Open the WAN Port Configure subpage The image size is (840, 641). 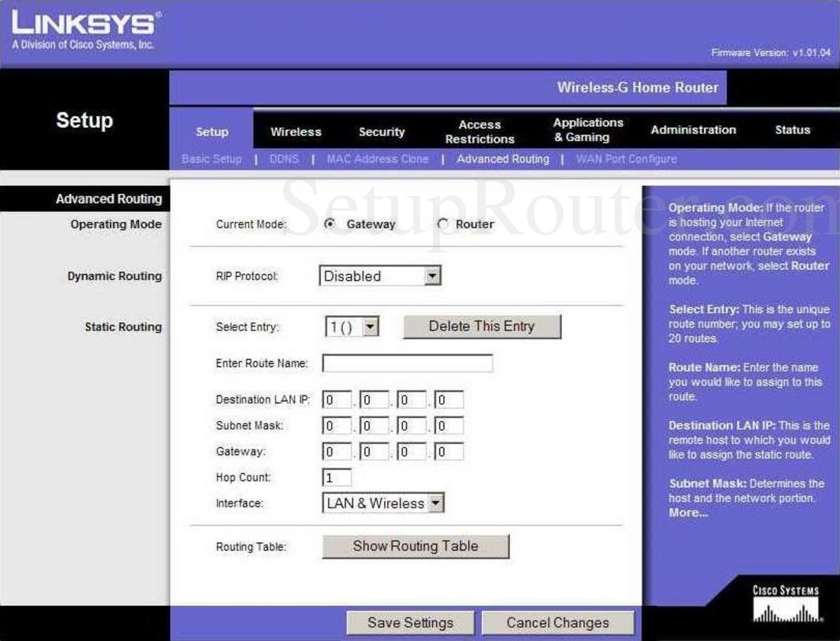point(626,159)
